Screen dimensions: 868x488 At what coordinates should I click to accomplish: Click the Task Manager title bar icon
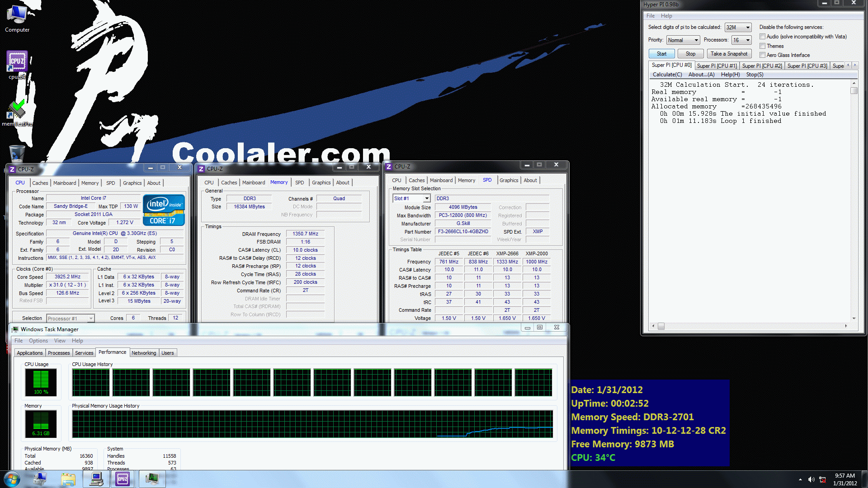coord(15,329)
